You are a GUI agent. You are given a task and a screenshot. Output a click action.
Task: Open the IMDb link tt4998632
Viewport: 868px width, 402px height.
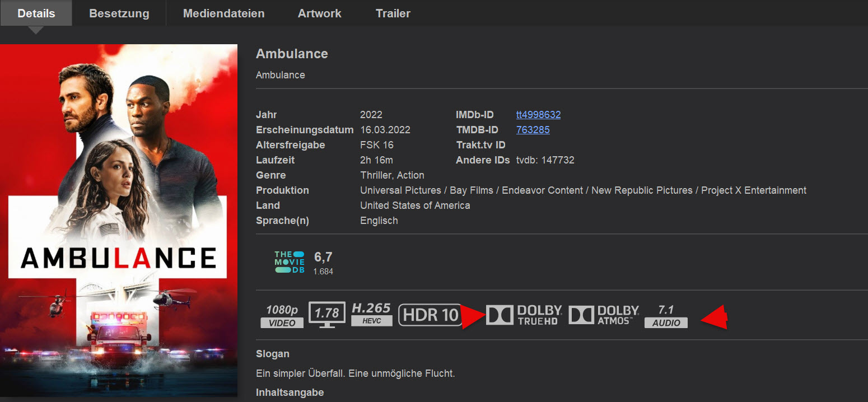[x=538, y=115]
